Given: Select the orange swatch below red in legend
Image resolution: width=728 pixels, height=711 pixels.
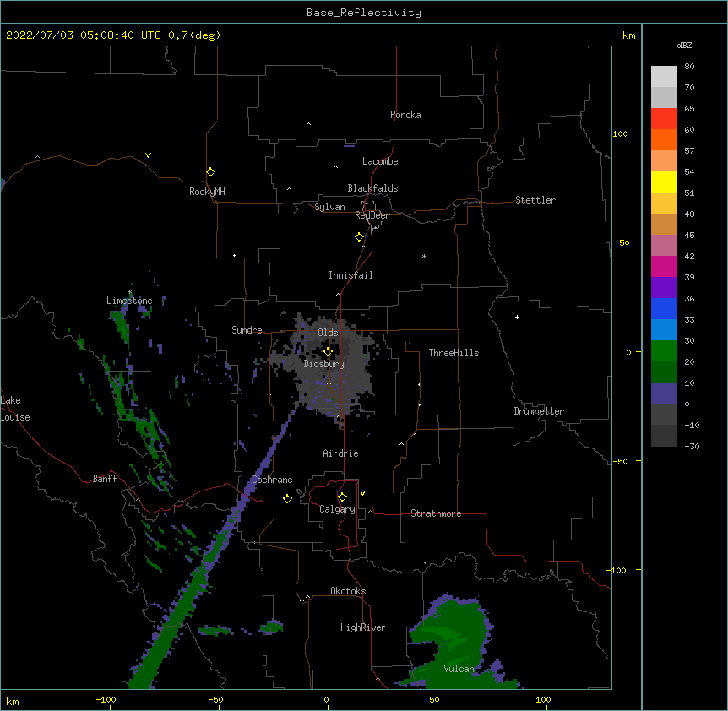Looking at the screenshot, I should click(664, 139).
